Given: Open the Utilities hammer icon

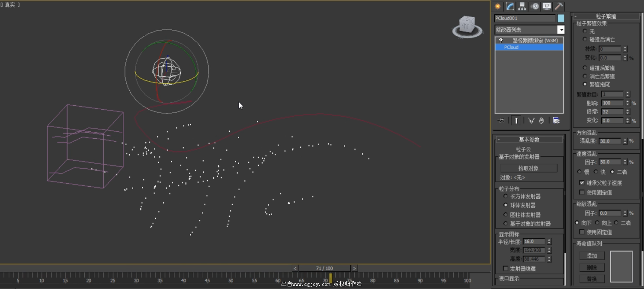Looking at the screenshot, I should tap(559, 6).
